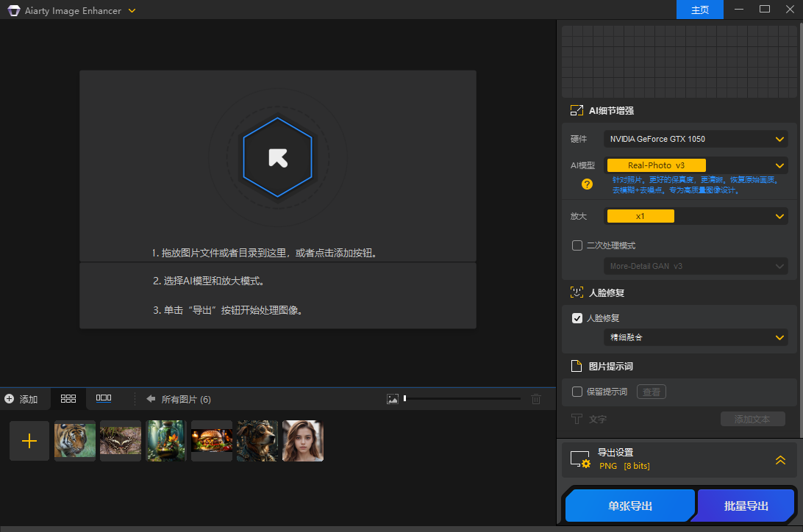Click instruction 2 选择AI模型和放大模式 text
The width and height of the screenshot is (803, 532).
(x=209, y=281)
